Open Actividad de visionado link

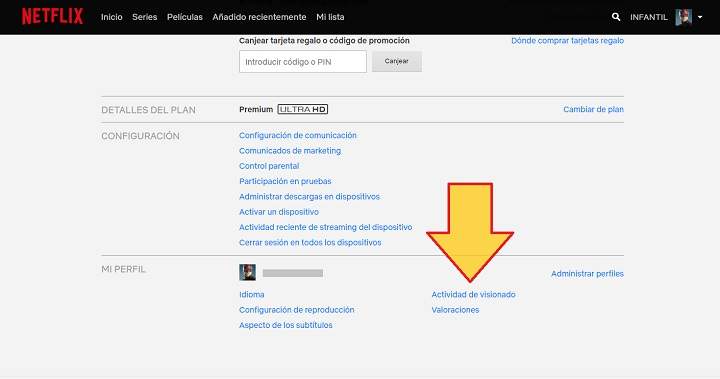coord(473,294)
